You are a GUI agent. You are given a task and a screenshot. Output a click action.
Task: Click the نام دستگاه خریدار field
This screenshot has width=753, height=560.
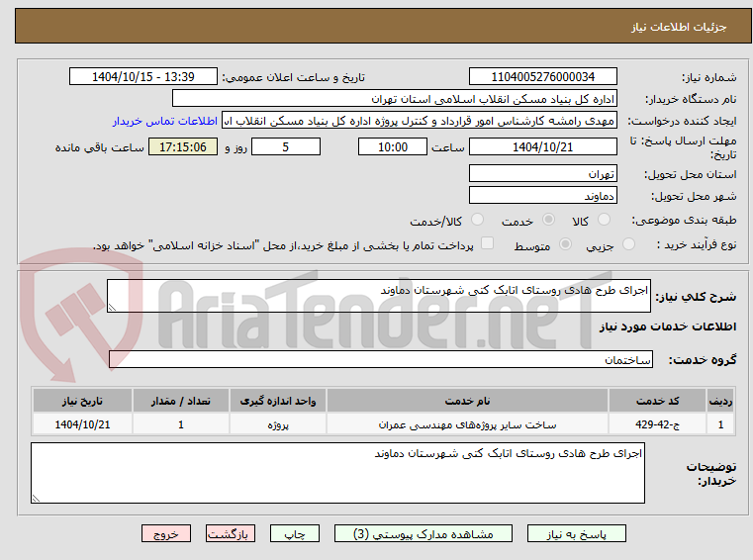point(394,99)
